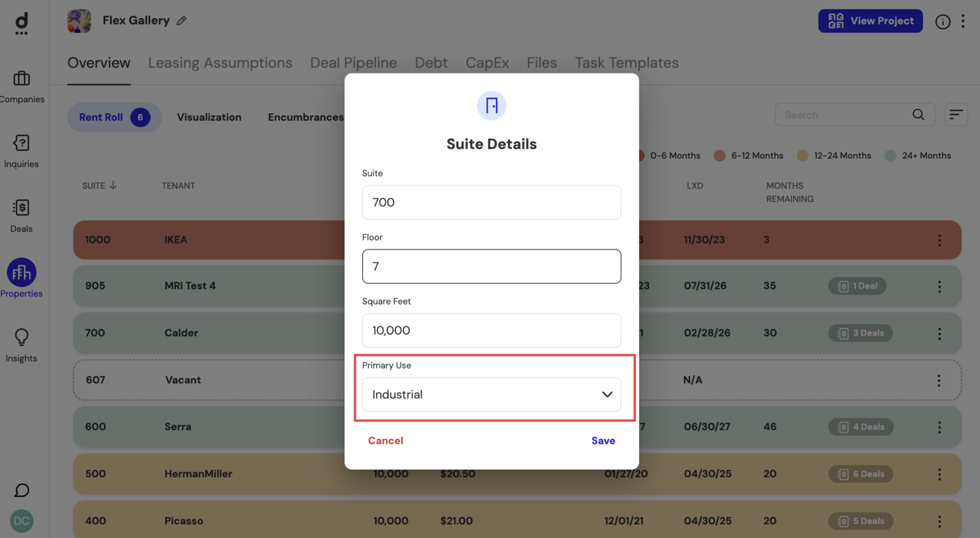Click the 24+ Months legend color dot
The height and width of the screenshot is (538, 980).
pyautogui.click(x=891, y=156)
